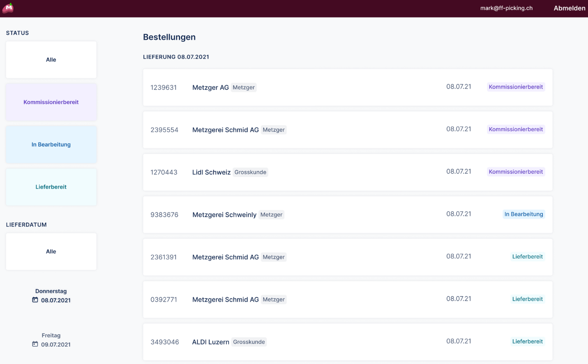This screenshot has width=588, height=364.
Task: Filter orders by Kommissionierbereit status
Action: tap(51, 102)
